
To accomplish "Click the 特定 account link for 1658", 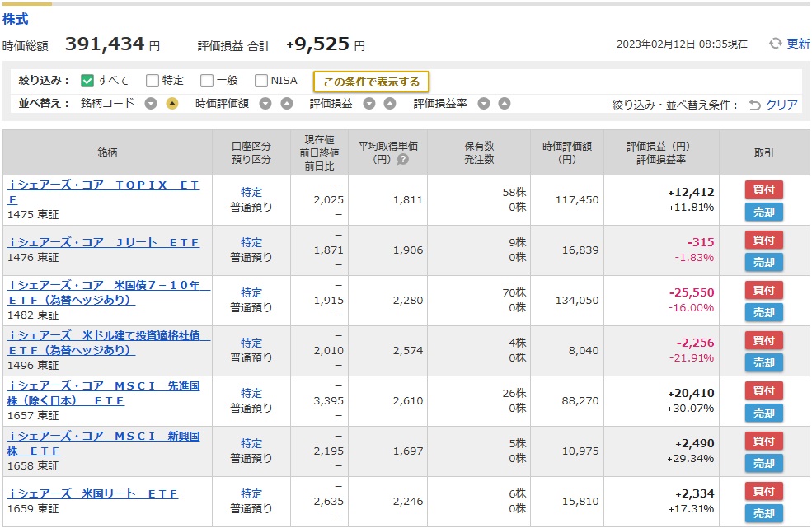I will tap(251, 443).
